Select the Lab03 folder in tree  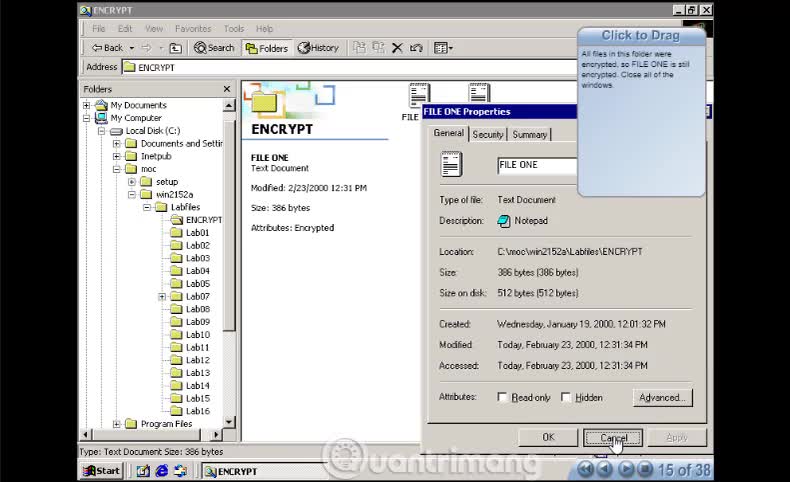(x=198, y=258)
